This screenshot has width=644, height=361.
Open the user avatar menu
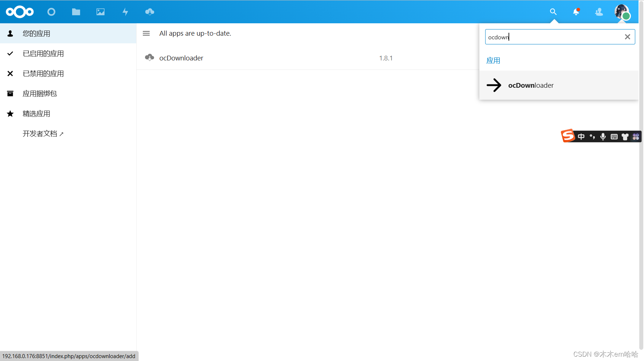622,12
